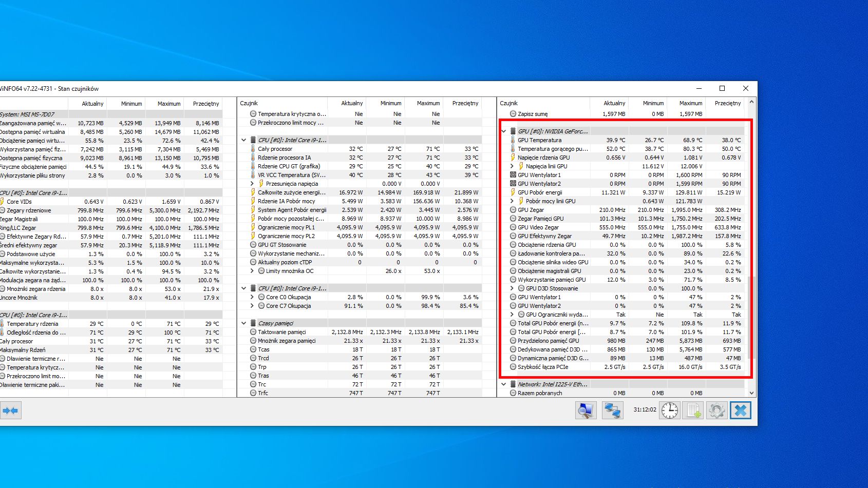Open the monitor with magnifier summary icon
Image resolution: width=868 pixels, height=488 pixels.
[586, 411]
